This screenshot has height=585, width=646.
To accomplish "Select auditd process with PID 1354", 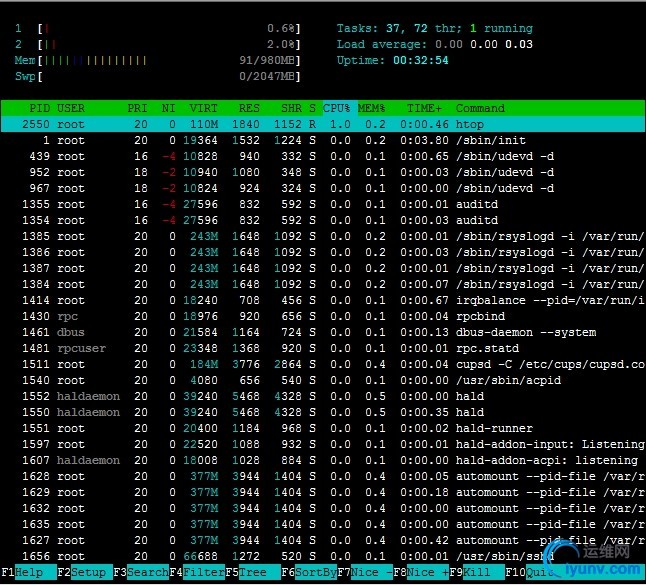I will (323, 220).
